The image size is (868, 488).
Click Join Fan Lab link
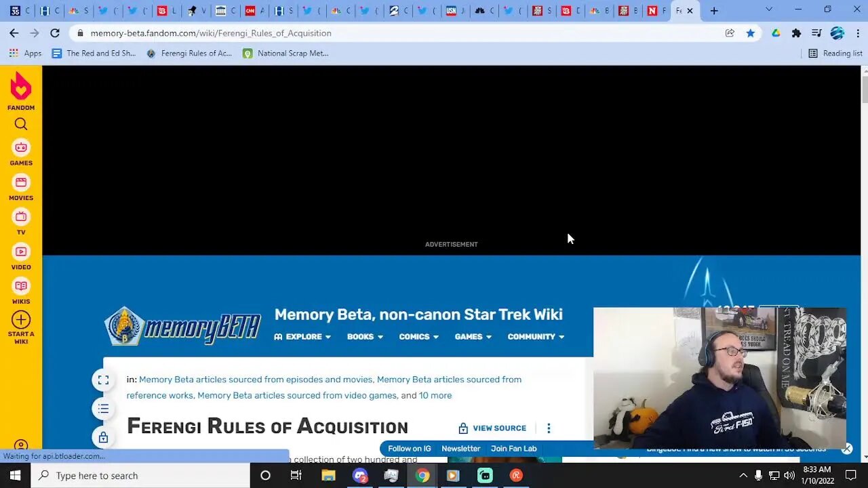pos(514,449)
